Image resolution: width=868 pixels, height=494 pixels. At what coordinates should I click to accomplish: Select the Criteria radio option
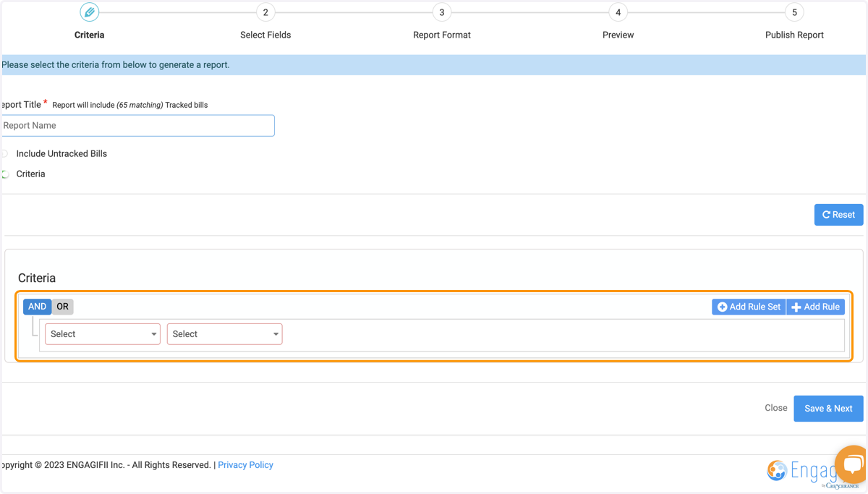tap(5, 174)
